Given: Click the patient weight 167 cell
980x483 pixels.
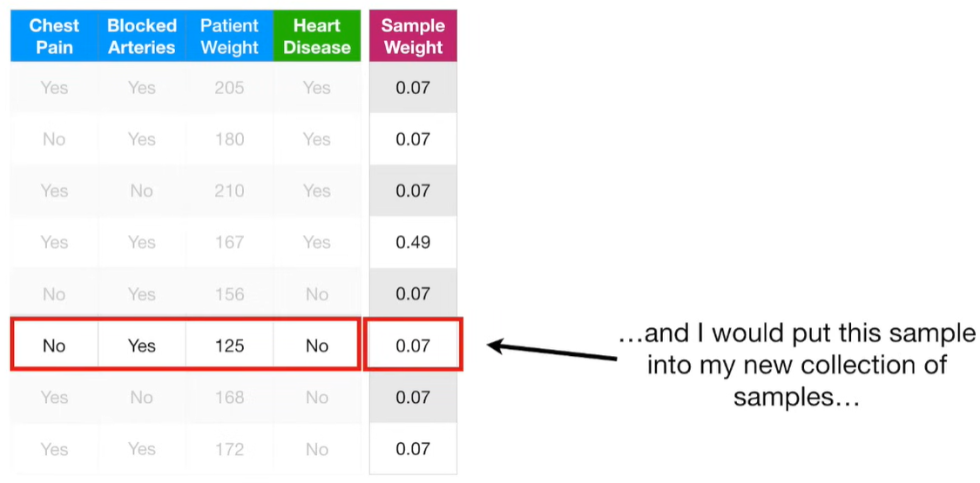Looking at the screenshot, I should coord(229,242).
